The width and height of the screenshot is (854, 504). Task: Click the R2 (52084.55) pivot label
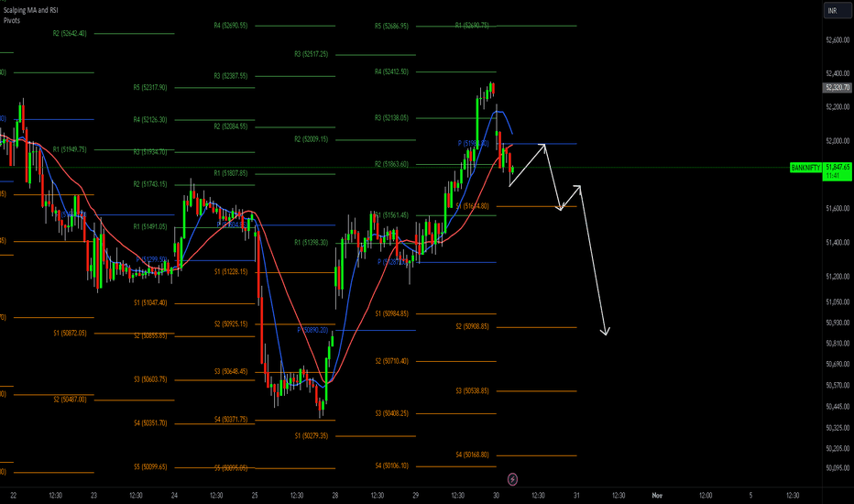pyautogui.click(x=231, y=126)
